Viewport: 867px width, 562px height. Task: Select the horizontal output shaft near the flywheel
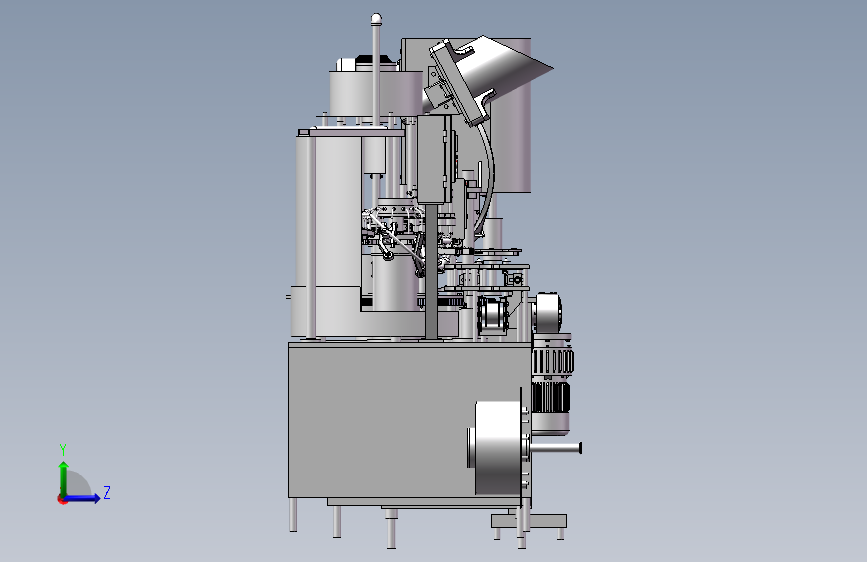556,447
